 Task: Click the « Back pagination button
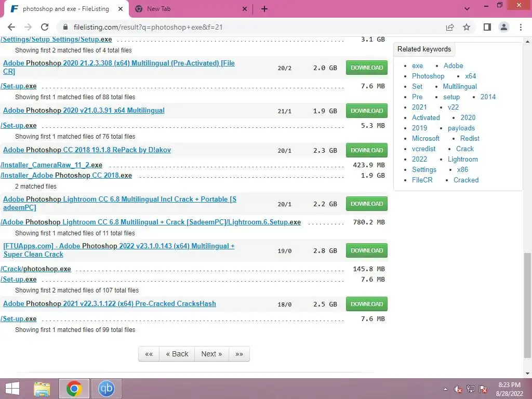pos(177,354)
